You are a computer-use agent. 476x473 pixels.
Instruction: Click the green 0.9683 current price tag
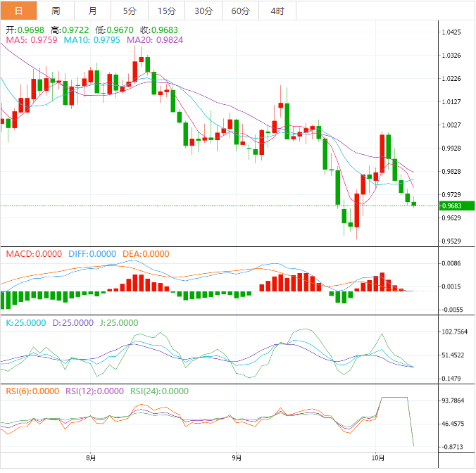point(451,206)
